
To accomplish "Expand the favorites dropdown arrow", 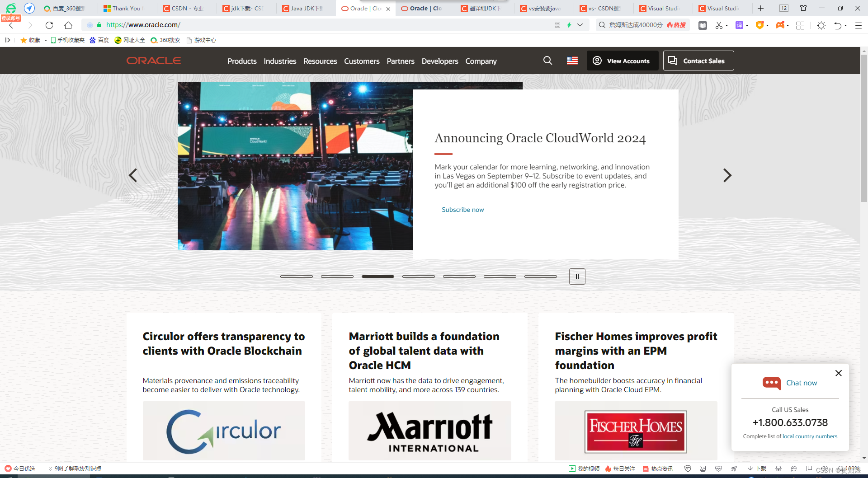I will (46, 40).
